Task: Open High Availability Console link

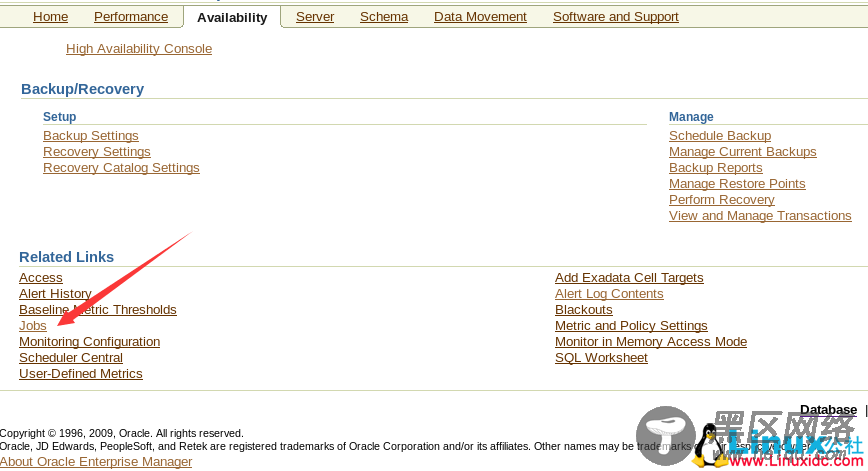Action: click(139, 49)
